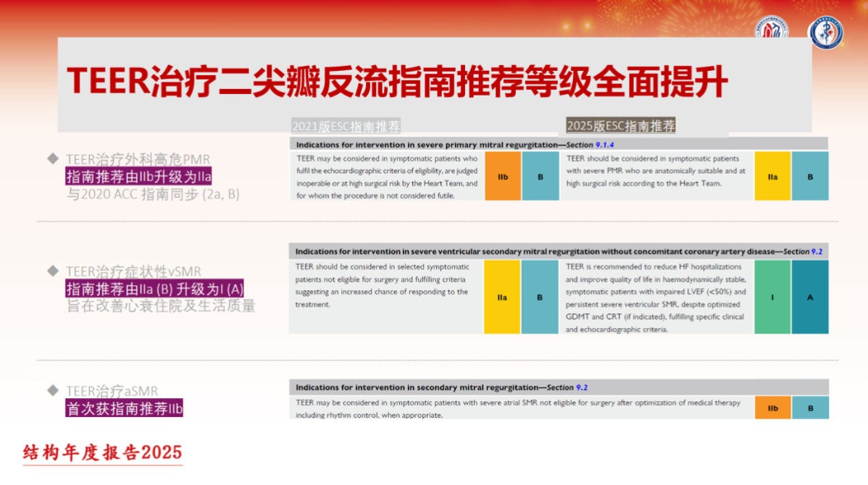The image size is (868, 485).
Task: Select the teal evidence A badge for vSMR
Action: click(810, 296)
